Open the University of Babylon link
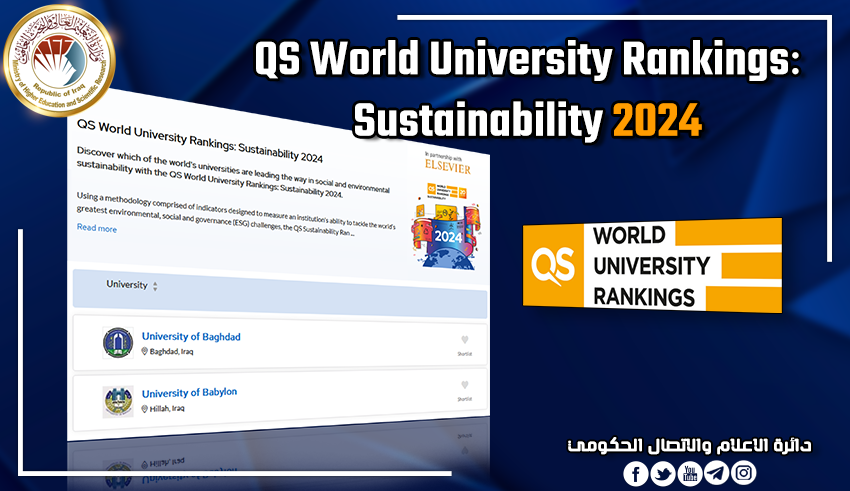Screen dimensions: 850x491 point(189,392)
